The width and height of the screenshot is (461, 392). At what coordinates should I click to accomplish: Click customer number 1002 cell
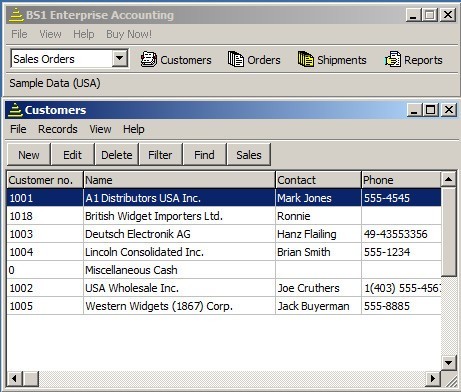(45, 288)
